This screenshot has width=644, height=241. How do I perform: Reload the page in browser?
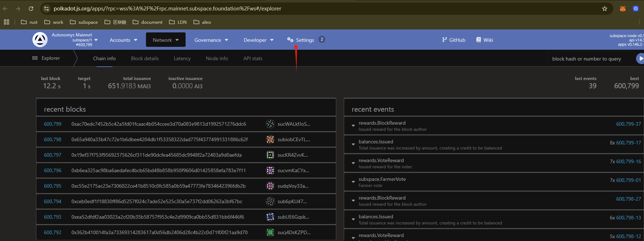pos(31,9)
